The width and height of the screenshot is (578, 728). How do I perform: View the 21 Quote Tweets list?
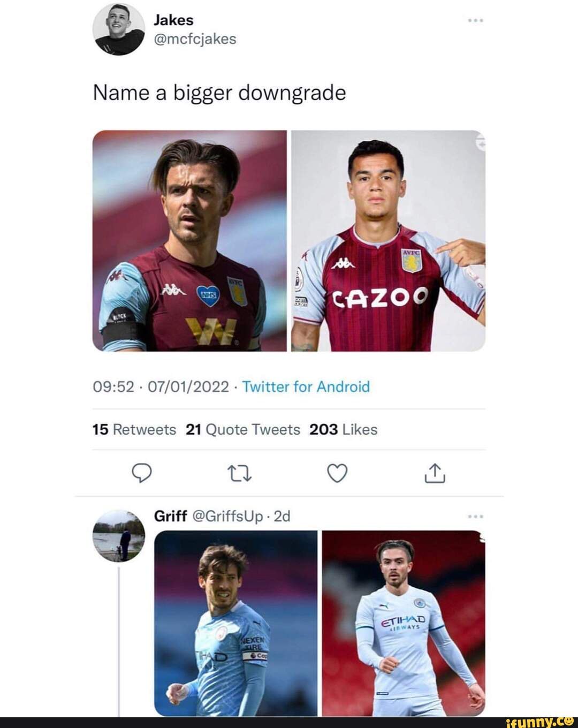pyautogui.click(x=242, y=429)
